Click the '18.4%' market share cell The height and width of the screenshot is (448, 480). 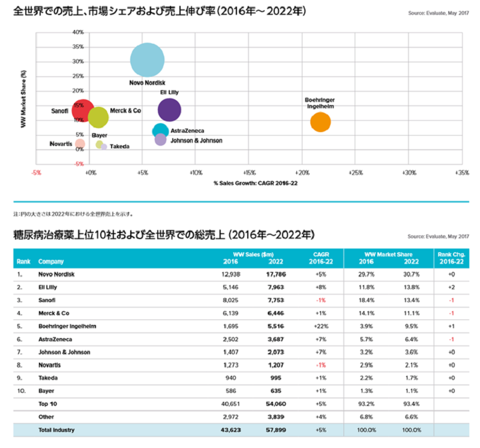(367, 300)
